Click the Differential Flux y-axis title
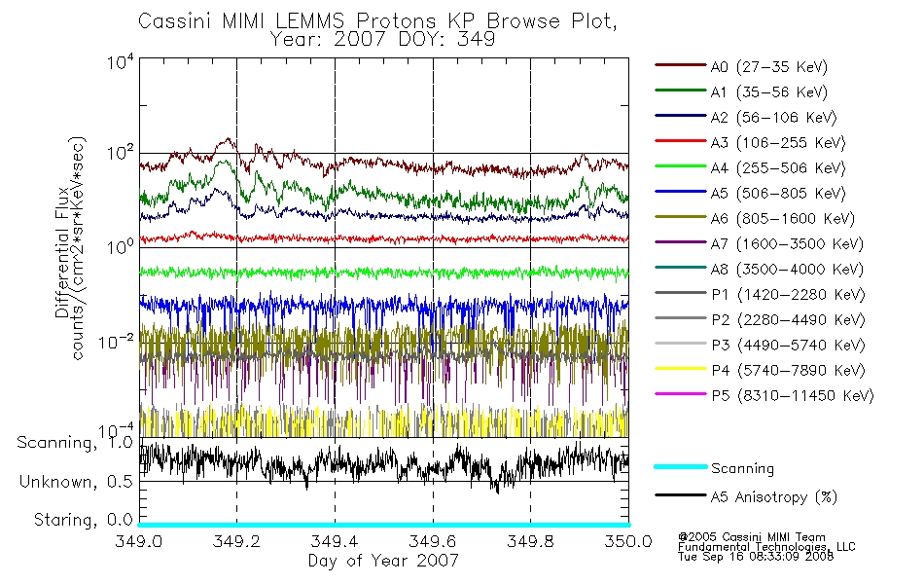 (x=62, y=252)
